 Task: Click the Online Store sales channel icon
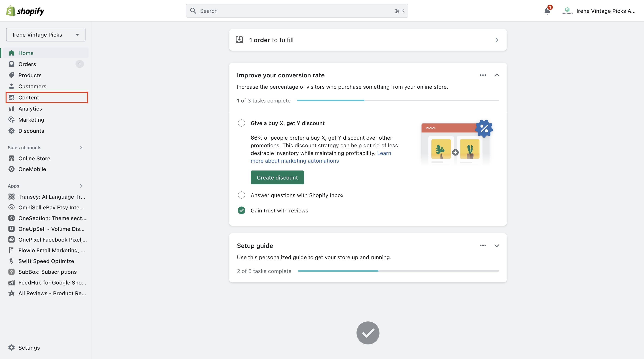(11, 158)
